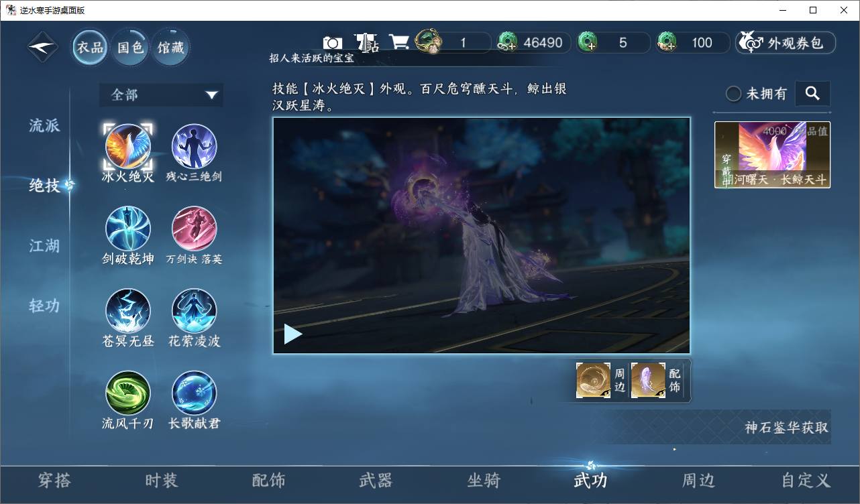The image size is (860, 504).
Task: Go to the 穿搭 bottom tab
Action: click(54, 481)
